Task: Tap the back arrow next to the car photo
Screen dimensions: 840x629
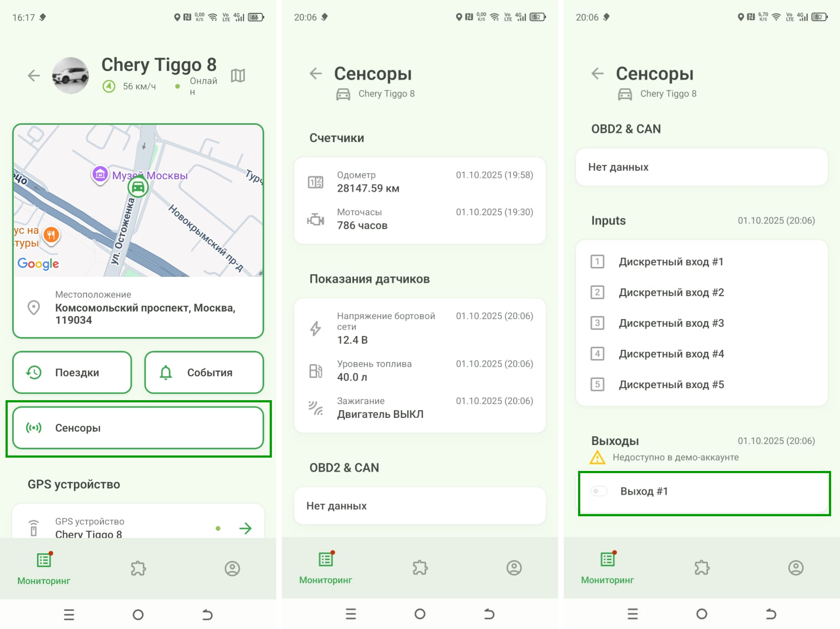Action: tap(34, 76)
